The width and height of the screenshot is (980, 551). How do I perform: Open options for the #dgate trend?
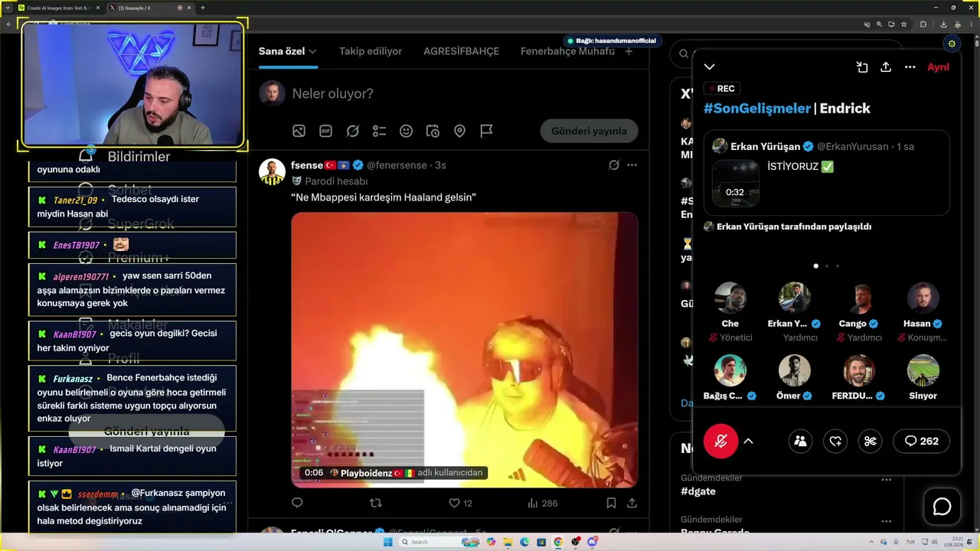pyautogui.click(x=886, y=480)
